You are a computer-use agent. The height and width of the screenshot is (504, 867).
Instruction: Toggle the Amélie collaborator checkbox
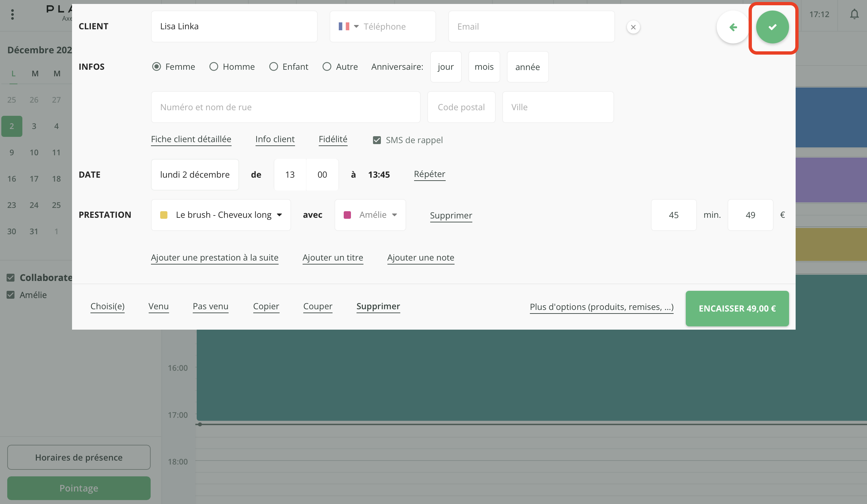11,295
